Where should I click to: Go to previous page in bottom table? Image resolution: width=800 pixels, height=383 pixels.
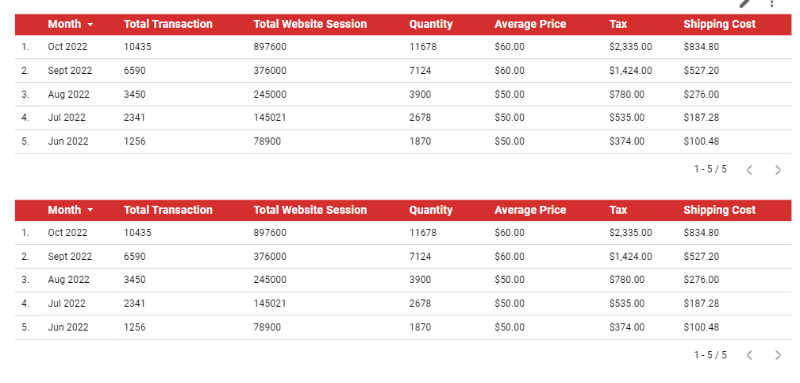click(749, 355)
